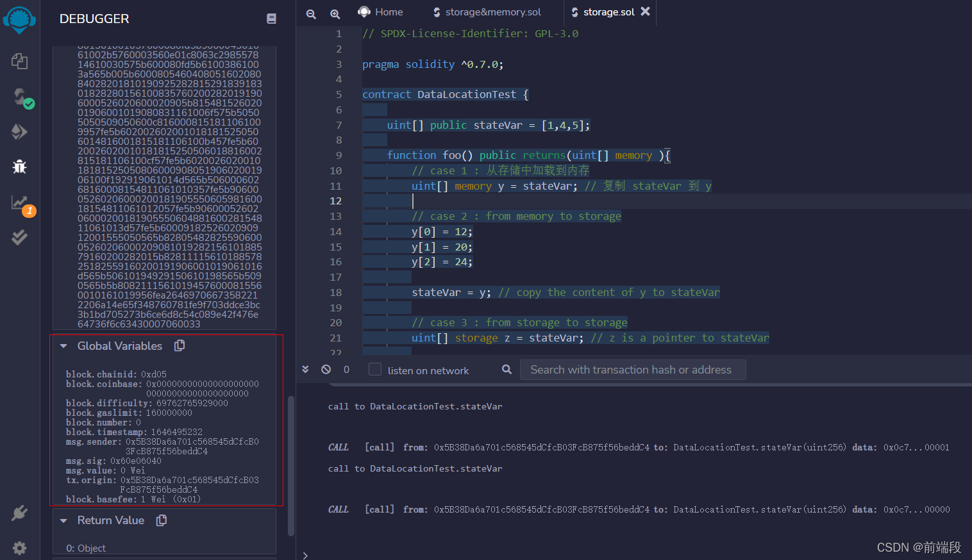Close the storage.sol tab
This screenshot has height=560, width=972.
645,12
